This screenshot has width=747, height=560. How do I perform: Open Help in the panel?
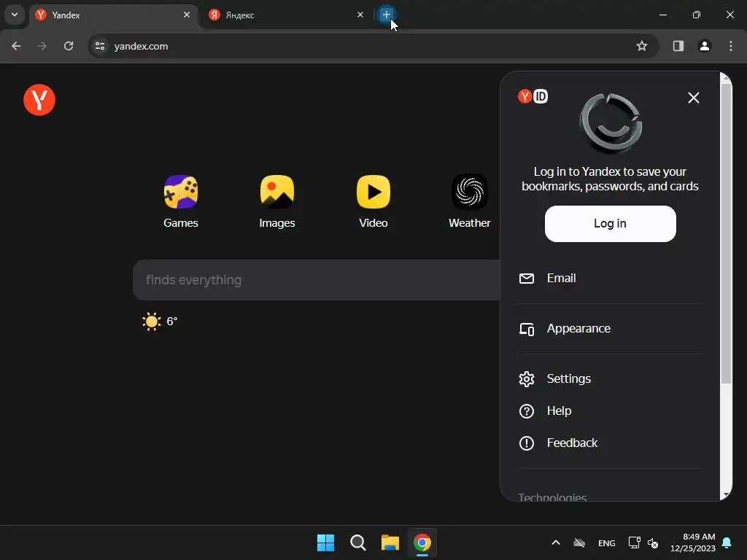tap(610, 411)
